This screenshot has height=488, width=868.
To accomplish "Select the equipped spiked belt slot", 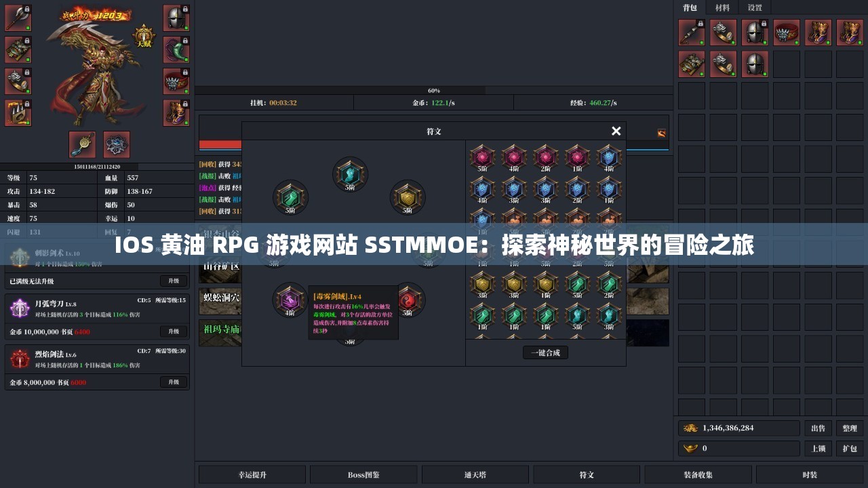I will pos(176,81).
